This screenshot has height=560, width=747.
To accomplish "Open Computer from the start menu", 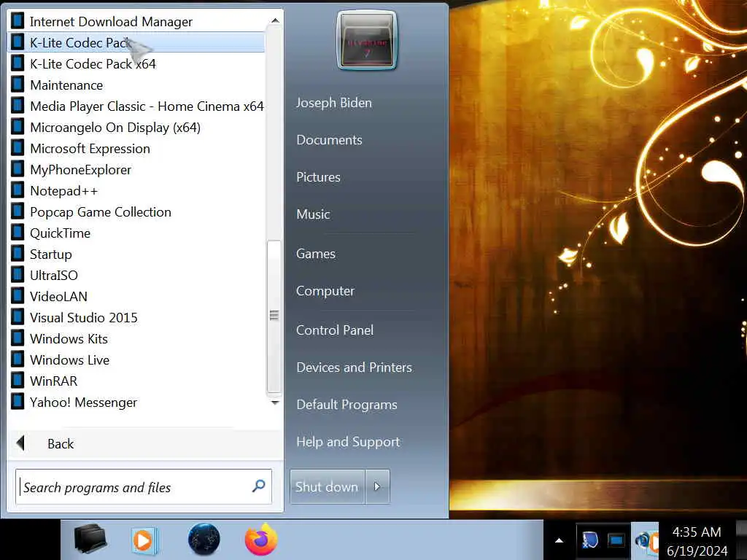I will [x=325, y=291].
